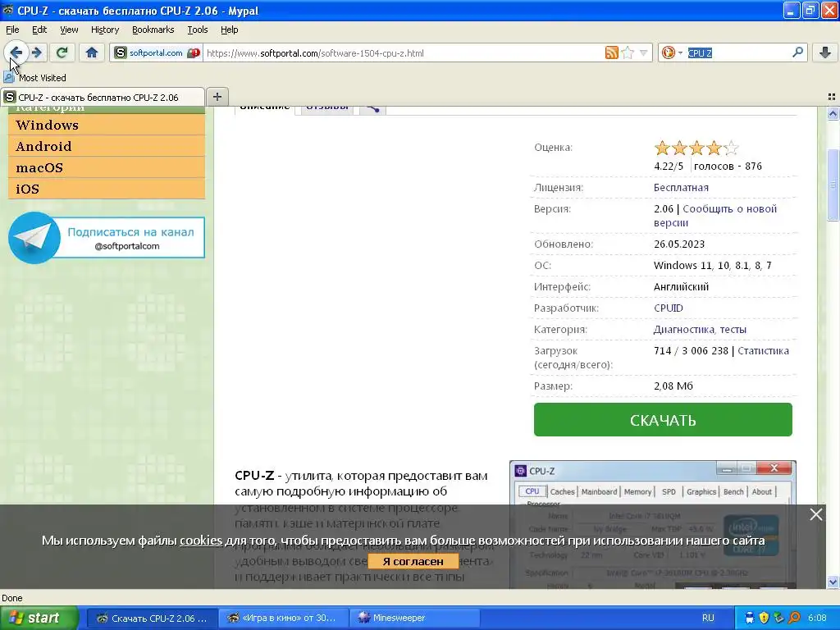Rate with the first gold star
840x630 pixels.
point(662,148)
